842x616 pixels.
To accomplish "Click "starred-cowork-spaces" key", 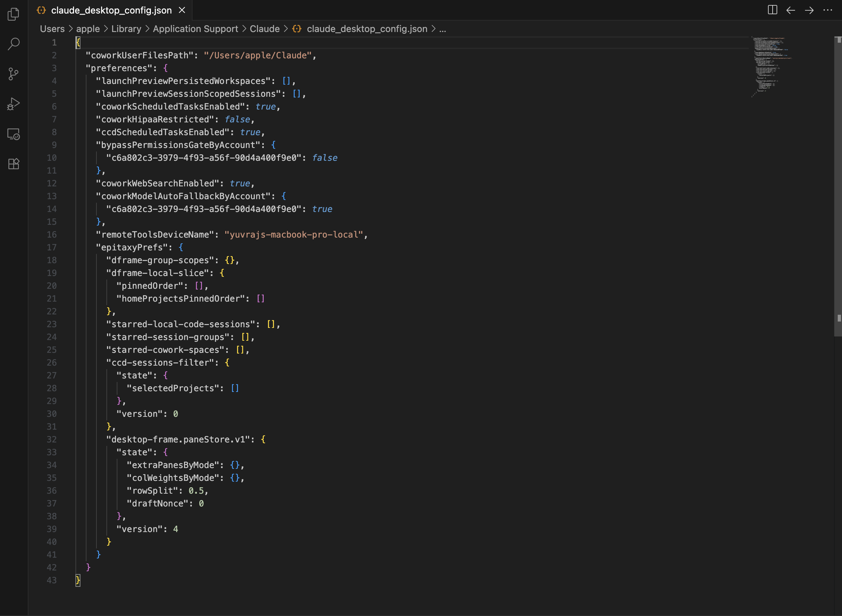I will [165, 350].
